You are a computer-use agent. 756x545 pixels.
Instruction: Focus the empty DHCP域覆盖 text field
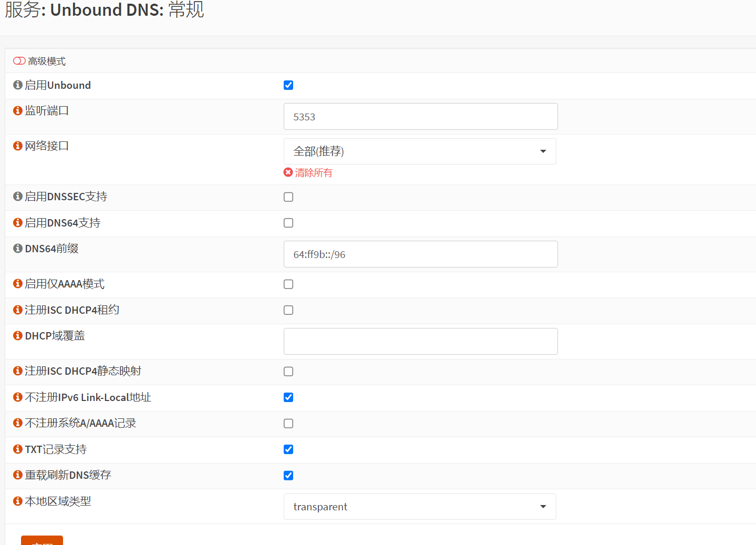coord(420,342)
